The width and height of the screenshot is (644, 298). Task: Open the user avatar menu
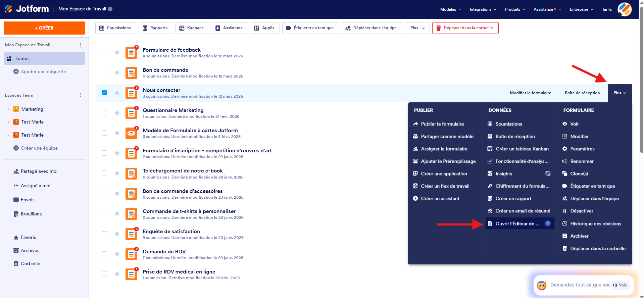[x=625, y=9]
